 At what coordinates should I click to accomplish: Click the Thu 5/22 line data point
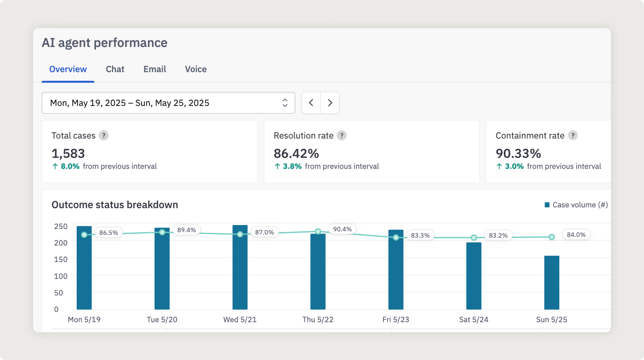pyautogui.click(x=318, y=232)
